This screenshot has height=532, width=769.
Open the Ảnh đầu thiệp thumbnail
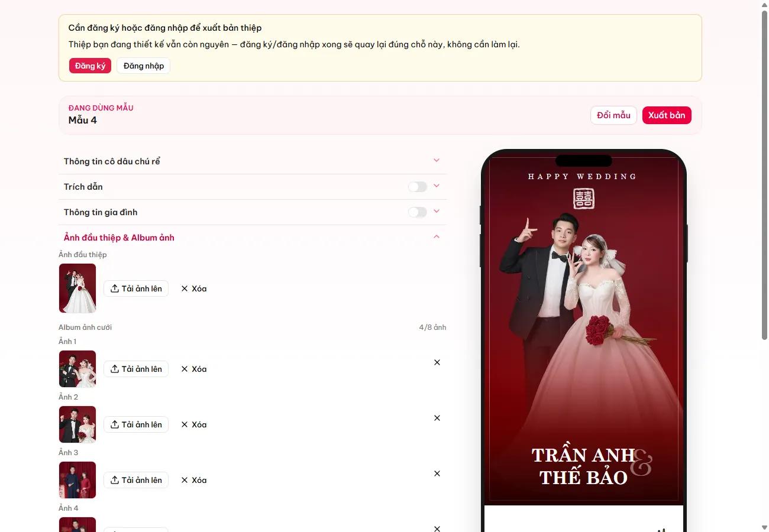pos(77,288)
